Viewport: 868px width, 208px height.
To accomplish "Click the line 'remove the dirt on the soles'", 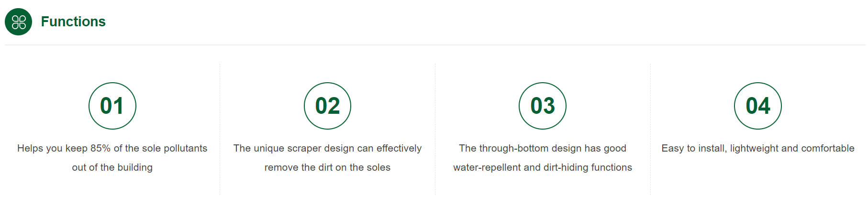I will coord(327,167).
